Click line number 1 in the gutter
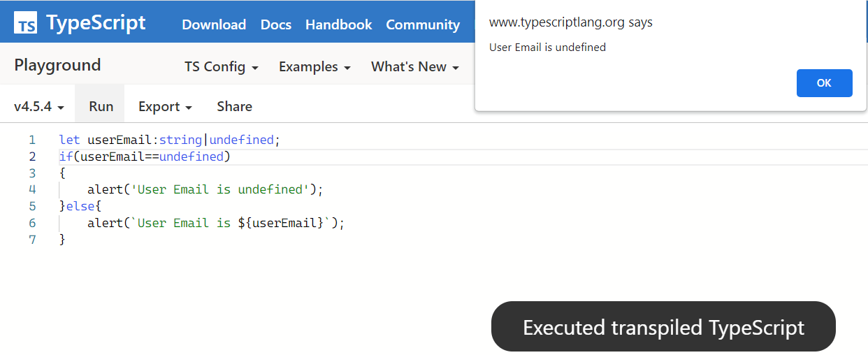 (x=32, y=140)
